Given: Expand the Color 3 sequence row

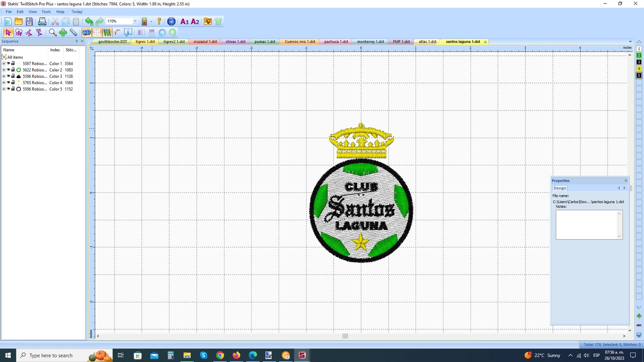Looking at the screenshot, I should pyautogui.click(x=4, y=76).
